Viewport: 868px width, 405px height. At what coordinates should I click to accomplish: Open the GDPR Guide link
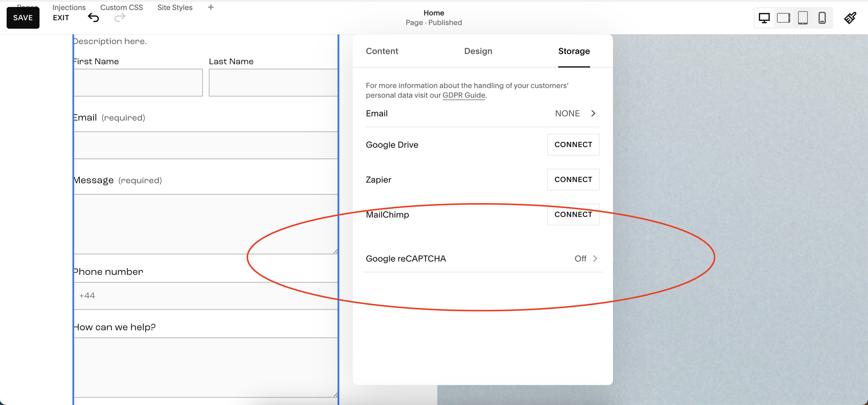(x=464, y=95)
